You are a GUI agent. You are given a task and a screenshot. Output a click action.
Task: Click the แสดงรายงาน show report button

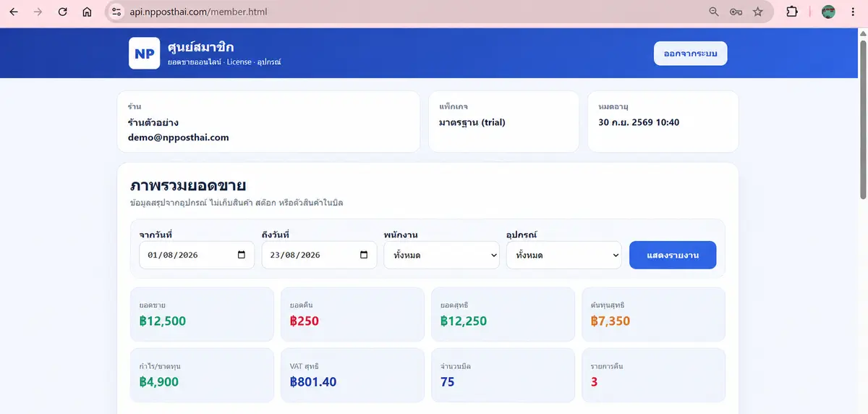coord(673,255)
